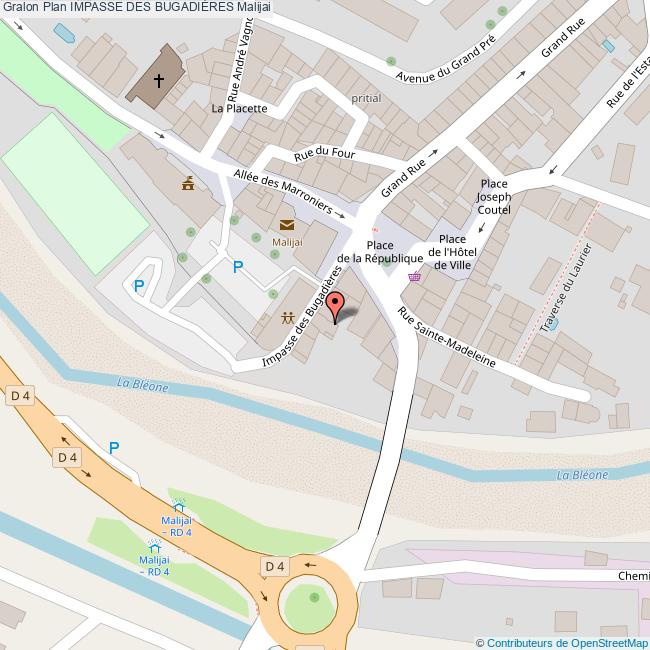Click the community centre people icon
Screen dimensions: 650x650
click(288, 318)
